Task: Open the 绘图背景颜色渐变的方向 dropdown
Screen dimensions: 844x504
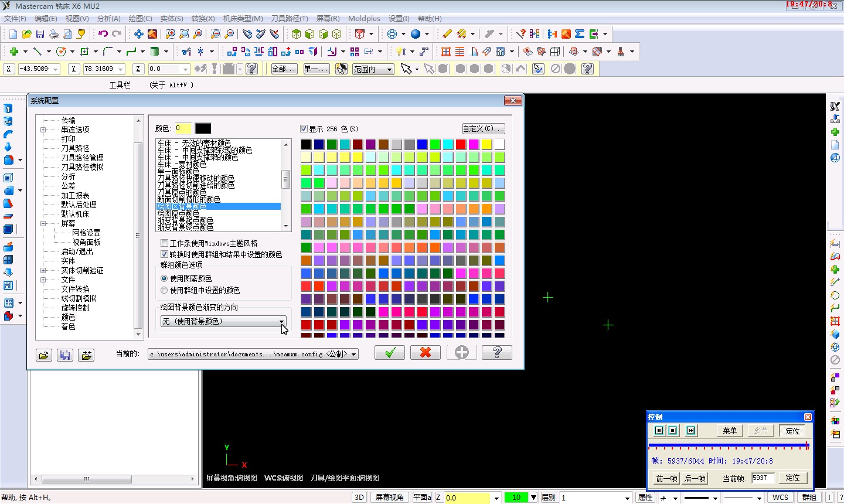Action: [x=282, y=321]
